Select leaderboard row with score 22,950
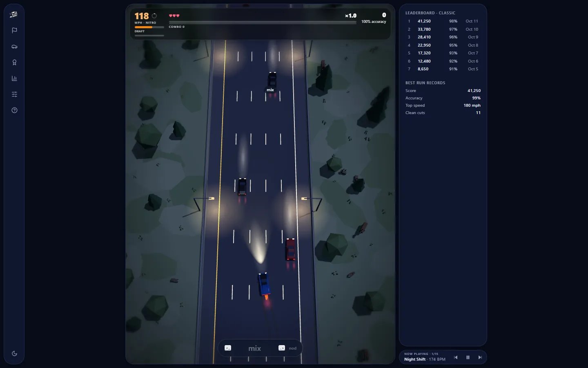Viewport: 588px width, 368px height. click(x=443, y=45)
